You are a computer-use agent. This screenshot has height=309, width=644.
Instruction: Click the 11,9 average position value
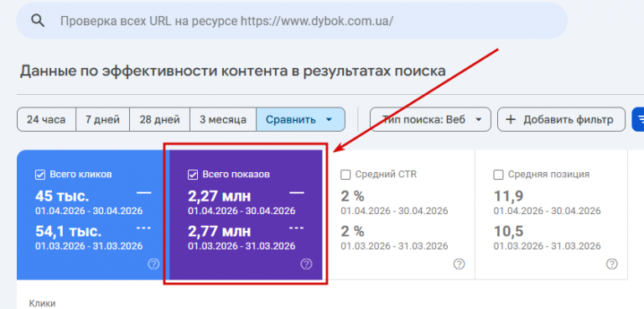point(508,196)
